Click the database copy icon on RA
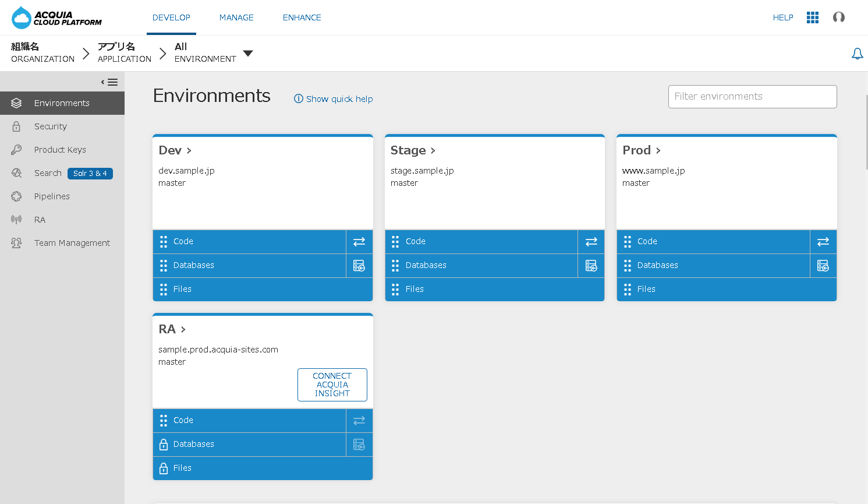868x504 pixels. click(x=359, y=445)
